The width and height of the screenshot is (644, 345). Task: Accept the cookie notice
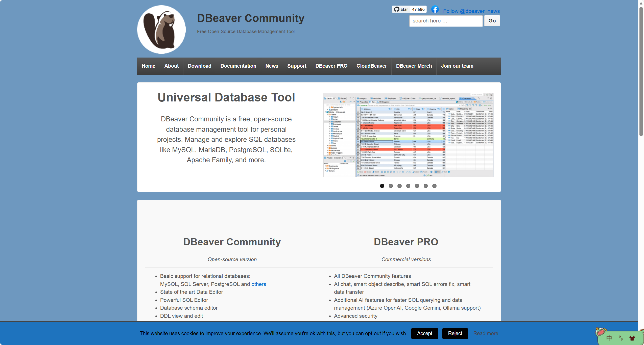pyautogui.click(x=424, y=333)
